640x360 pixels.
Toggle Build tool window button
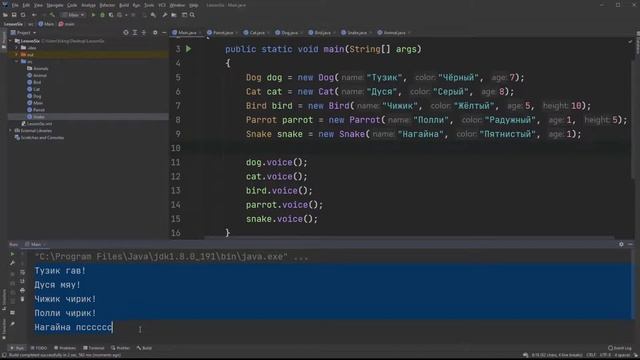coord(144,348)
